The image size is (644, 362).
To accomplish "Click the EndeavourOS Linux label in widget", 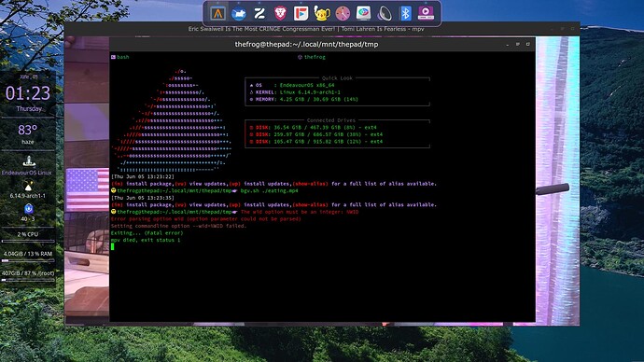I will click(x=27, y=173).
